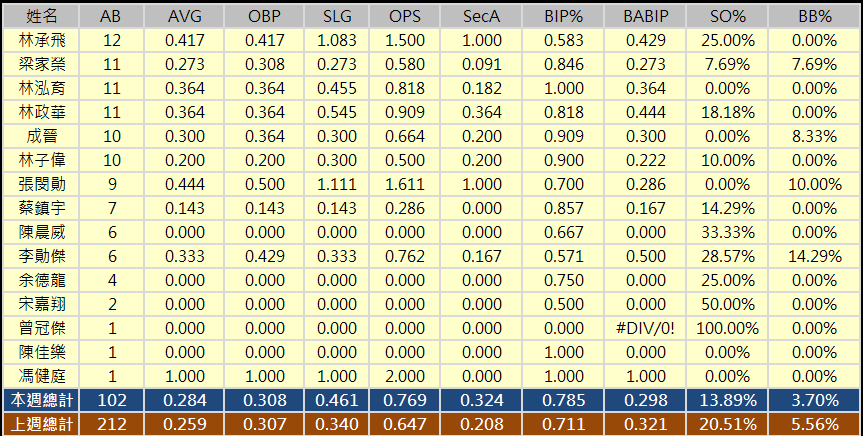Click player name 陳佳樂
863x436 pixels.
(42, 352)
